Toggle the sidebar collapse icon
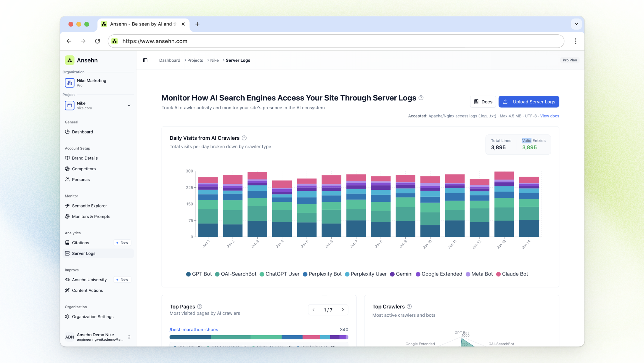 [145, 60]
